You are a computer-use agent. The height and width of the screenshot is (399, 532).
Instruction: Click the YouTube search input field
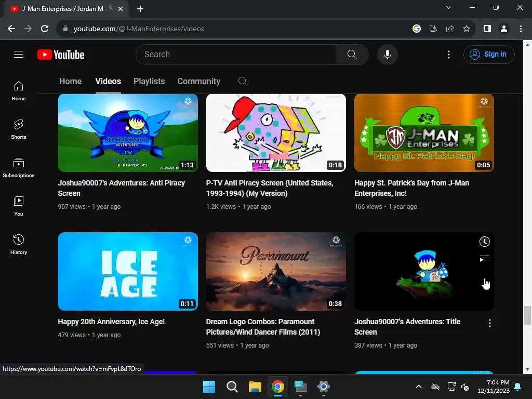(x=236, y=54)
